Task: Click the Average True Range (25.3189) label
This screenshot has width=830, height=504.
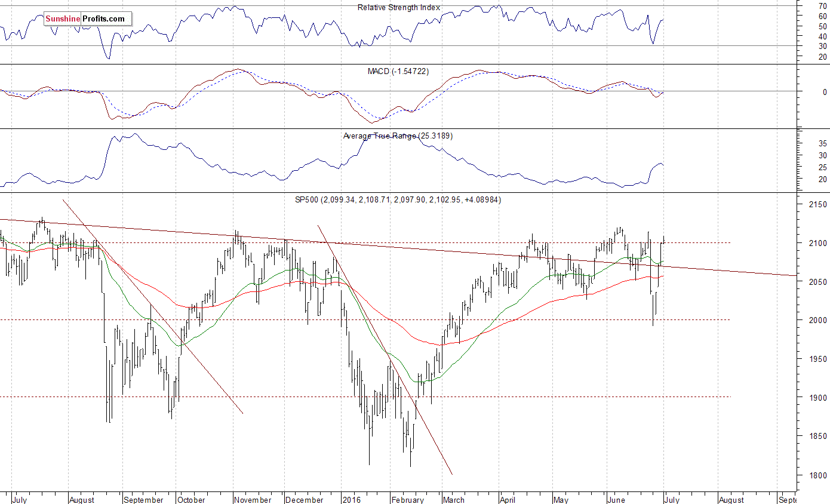Action: tap(398, 136)
